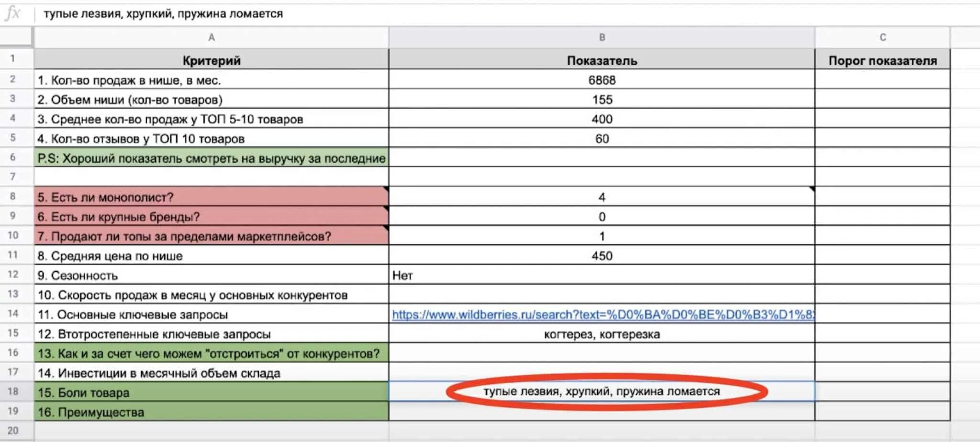Select green cell 'P.S: Хороший показатель смотреть на выручку'
Screen dimensions: 980x442
[x=211, y=158]
